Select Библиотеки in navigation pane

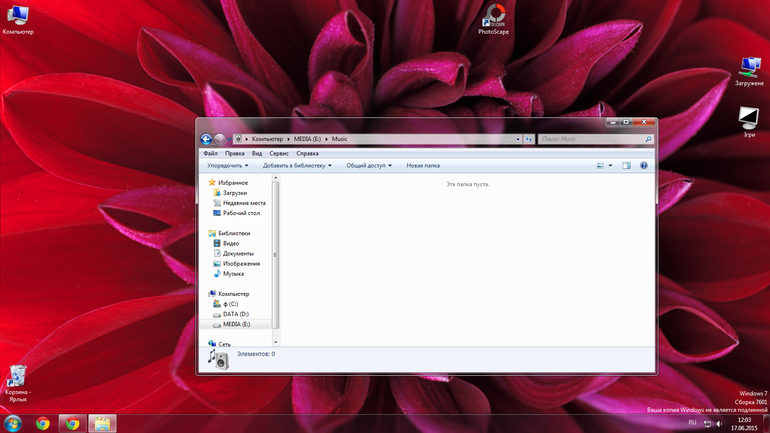(234, 234)
